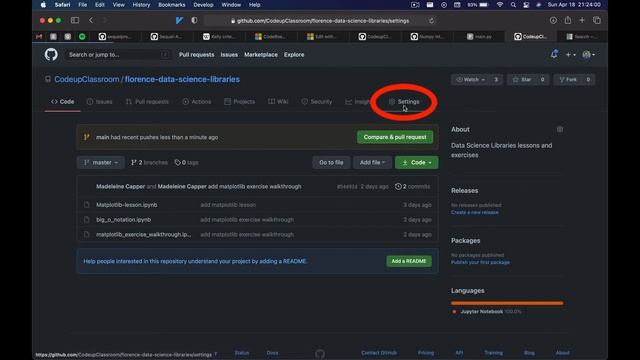The height and width of the screenshot is (360, 640).
Task: Click the Gmail pinned tab icon
Action: pos(39,37)
